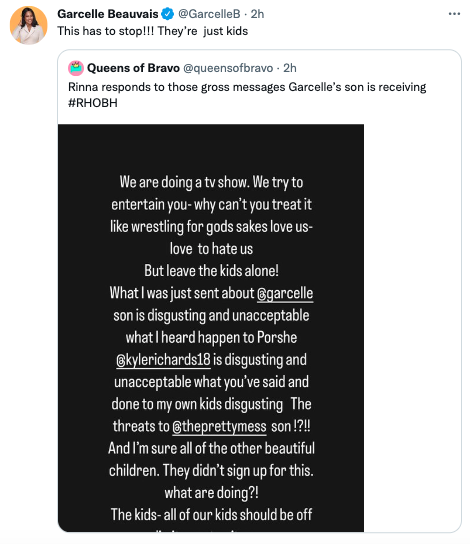
Task: Click the main tweet's 2h timestamp
Action: coord(257,14)
